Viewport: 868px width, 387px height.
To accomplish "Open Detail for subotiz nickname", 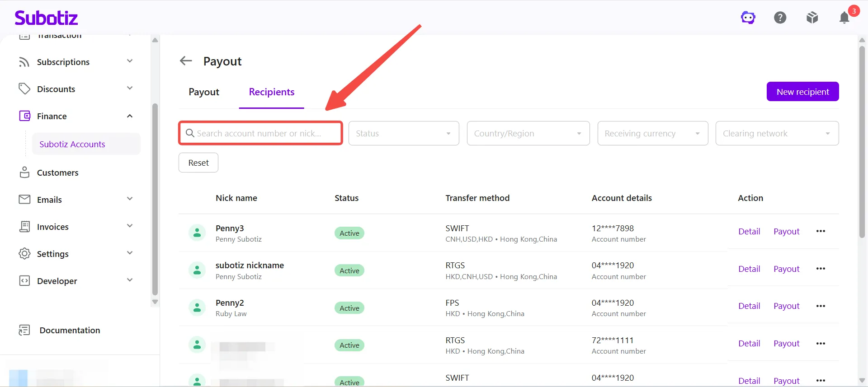I will point(749,269).
